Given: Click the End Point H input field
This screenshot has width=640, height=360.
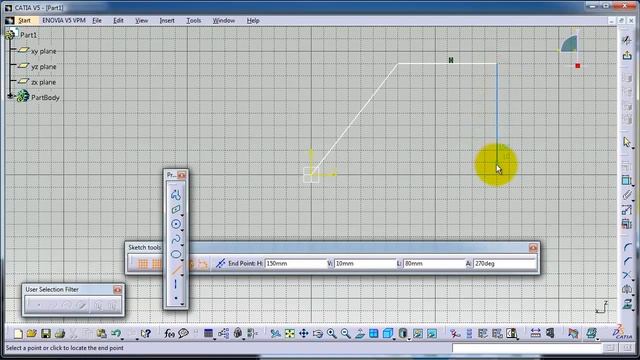Looking at the screenshot, I should (296, 264).
